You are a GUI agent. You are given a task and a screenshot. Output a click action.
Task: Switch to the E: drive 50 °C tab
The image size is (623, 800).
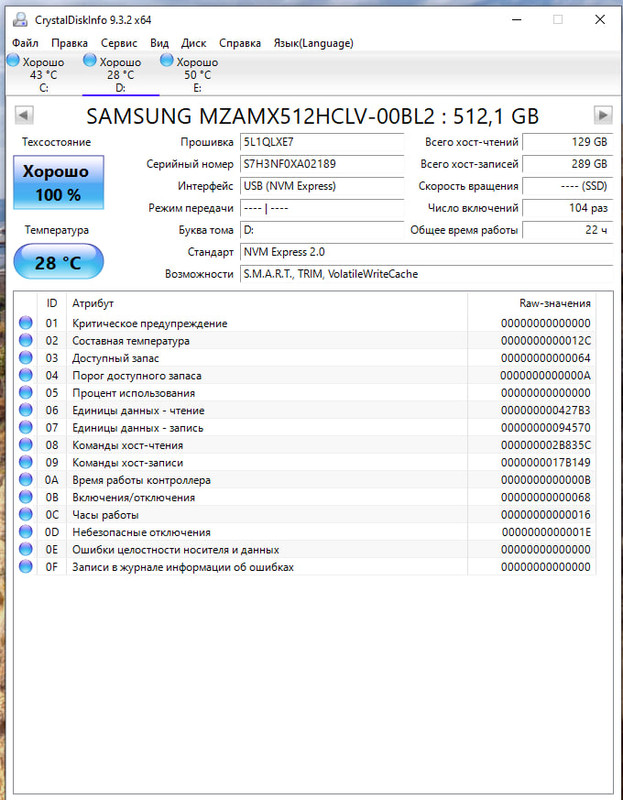[x=197, y=74]
